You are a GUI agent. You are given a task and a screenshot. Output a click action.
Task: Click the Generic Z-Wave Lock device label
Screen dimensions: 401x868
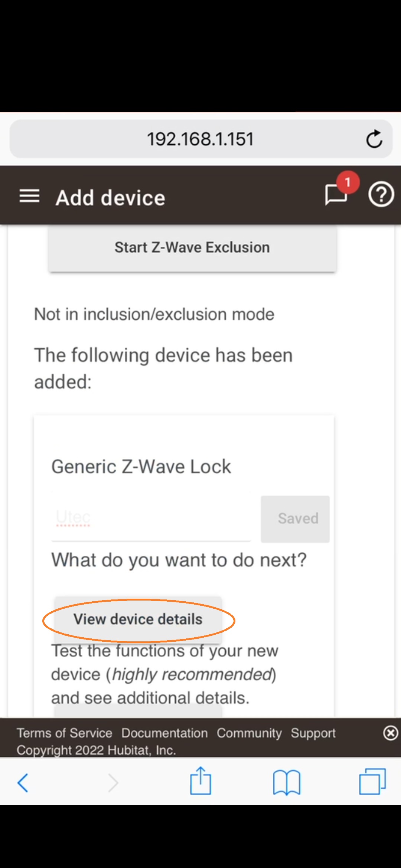(x=141, y=467)
